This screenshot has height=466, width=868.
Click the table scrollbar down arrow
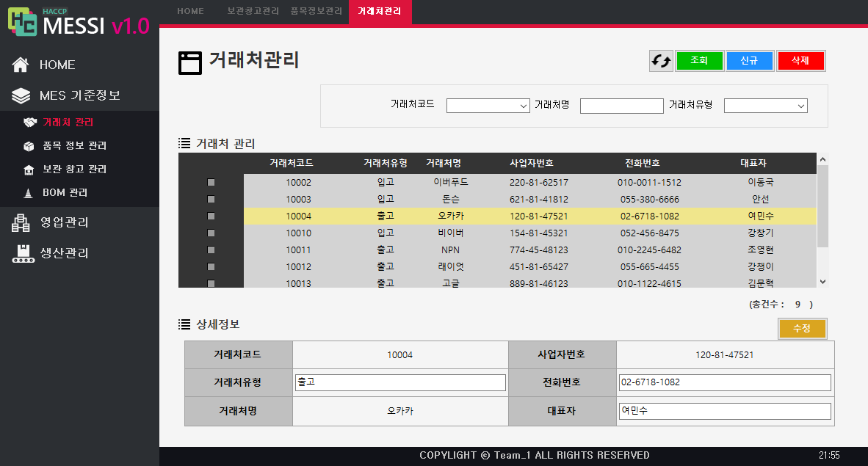click(822, 282)
